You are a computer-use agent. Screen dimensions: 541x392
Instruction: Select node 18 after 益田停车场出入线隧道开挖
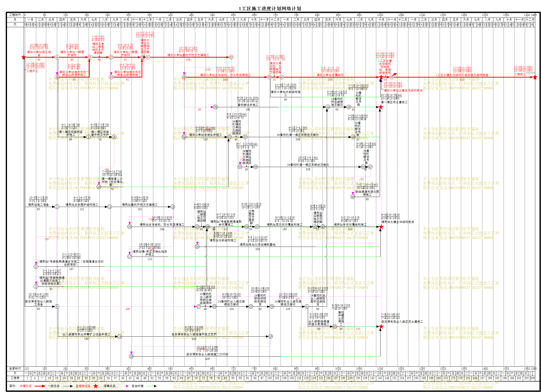271,337
